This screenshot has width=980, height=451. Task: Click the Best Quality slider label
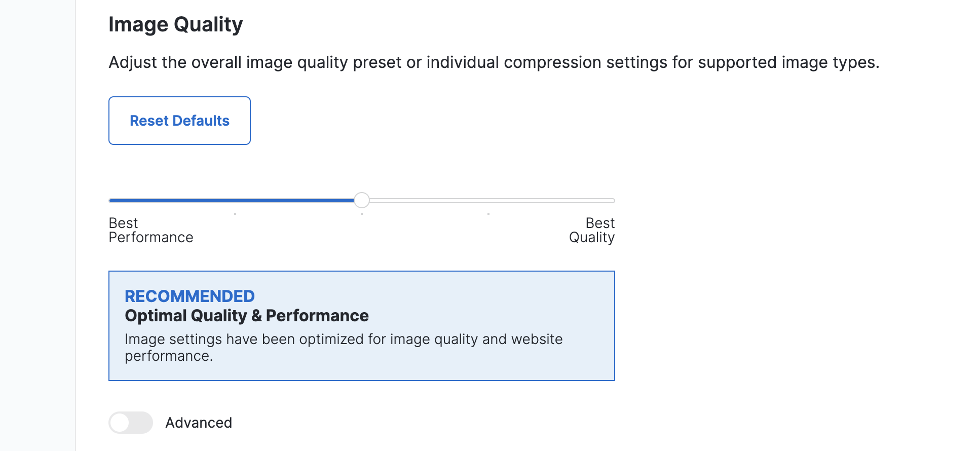pos(592,231)
